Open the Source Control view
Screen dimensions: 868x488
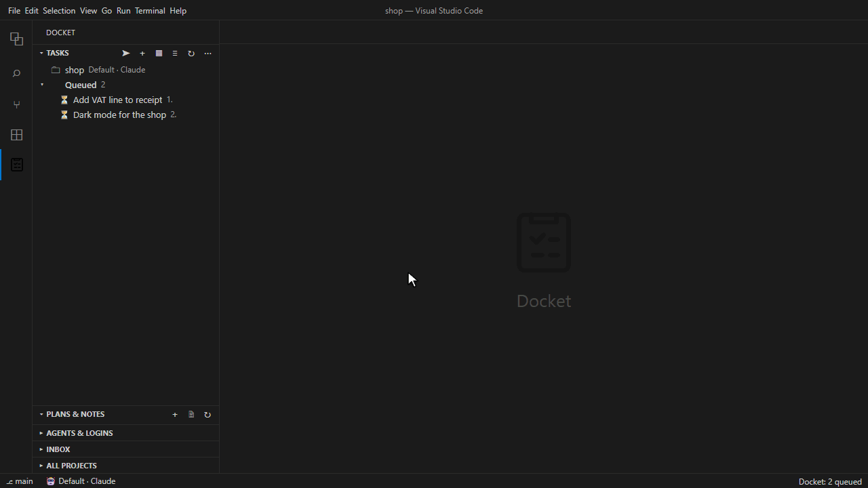(16, 104)
